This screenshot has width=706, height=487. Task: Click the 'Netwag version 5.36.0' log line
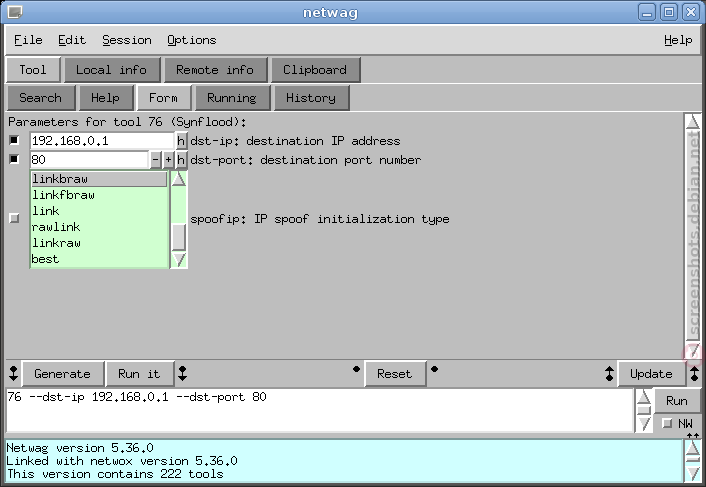[80, 448]
